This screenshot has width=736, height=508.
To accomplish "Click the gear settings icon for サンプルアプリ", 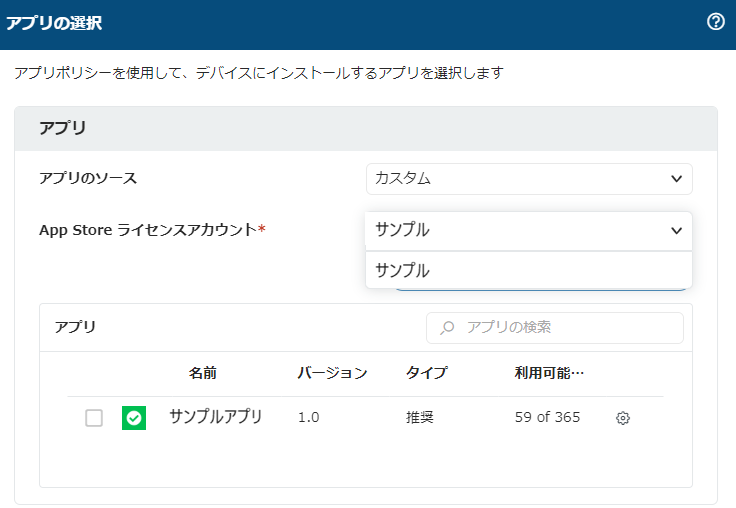I will click(x=622, y=418).
